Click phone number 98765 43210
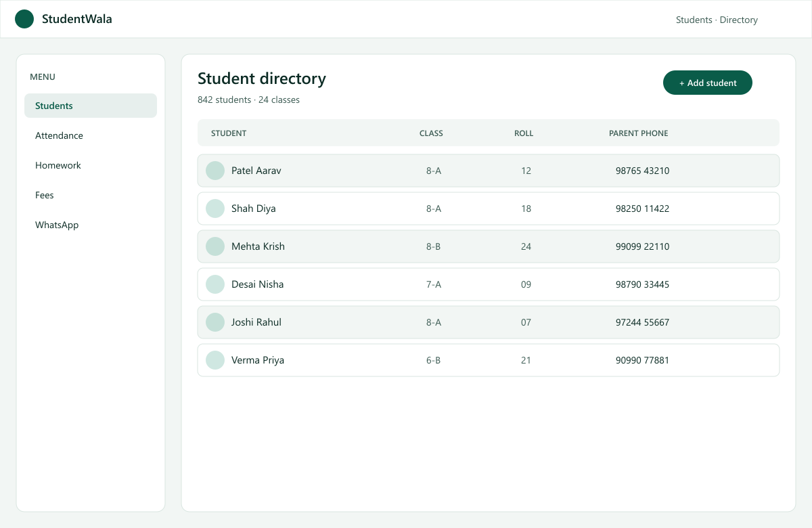 point(643,171)
